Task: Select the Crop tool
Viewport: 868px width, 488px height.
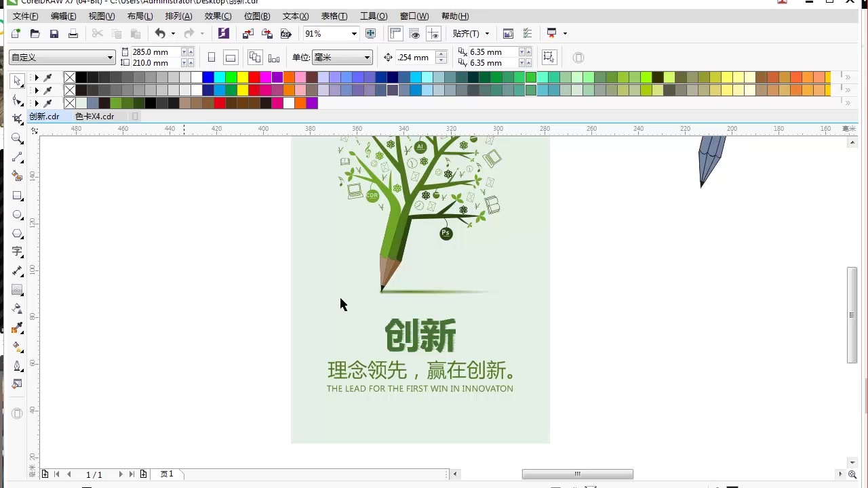Action: coord(18,119)
